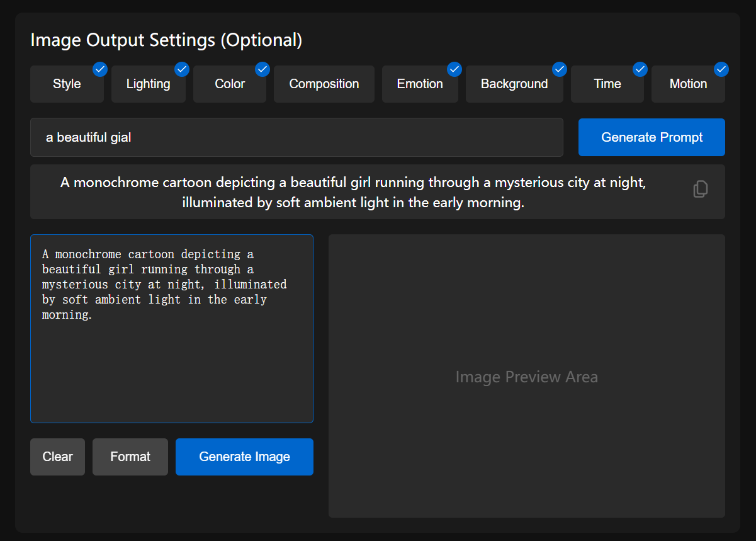Click the 'Image Output Settings (Optional)' heading
The image size is (756, 541).
(166, 40)
